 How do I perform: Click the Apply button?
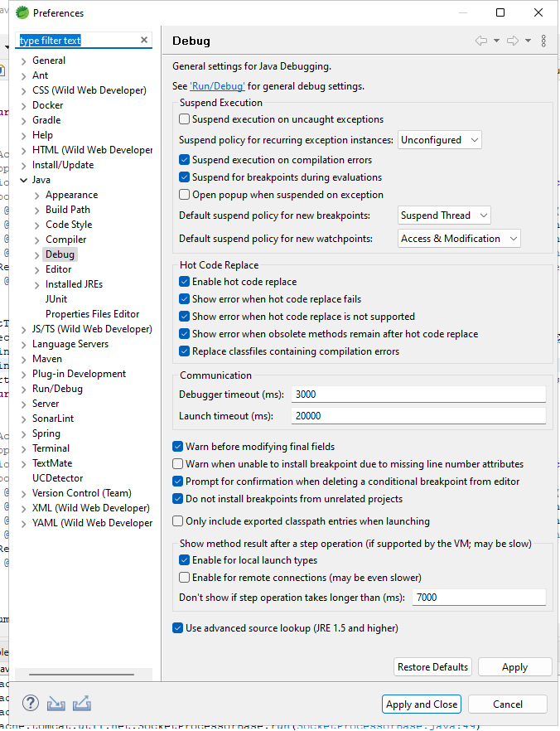[x=514, y=667]
